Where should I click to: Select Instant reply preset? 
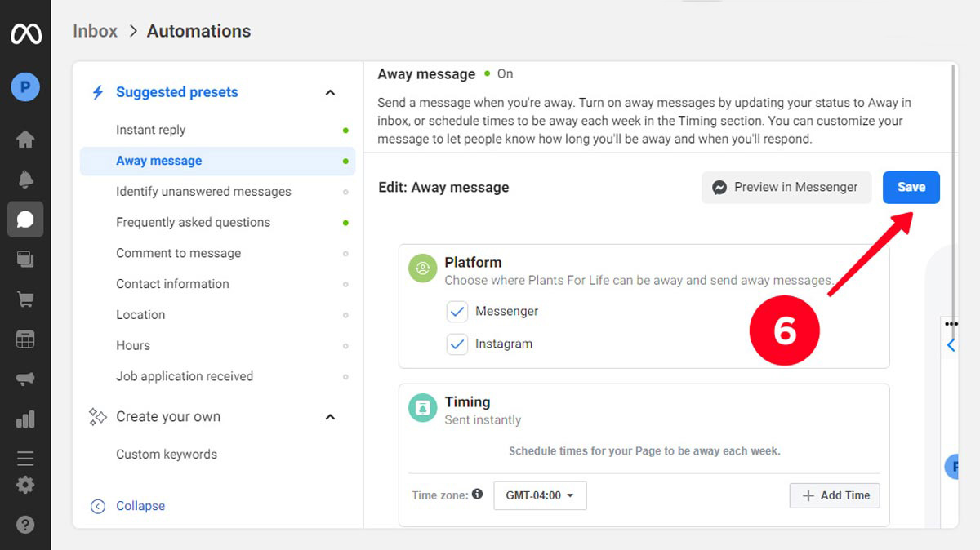pyautogui.click(x=150, y=130)
